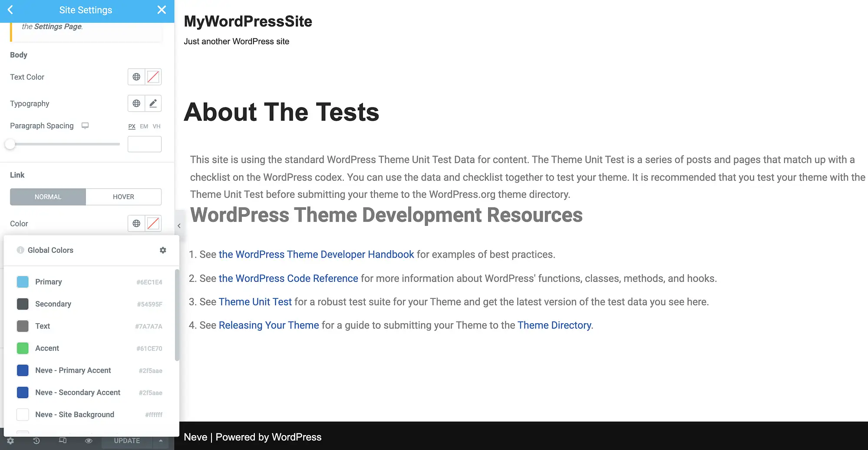This screenshot has width=868, height=450.
Task: Choose Neve - Primary Accent color
Action: click(89, 371)
